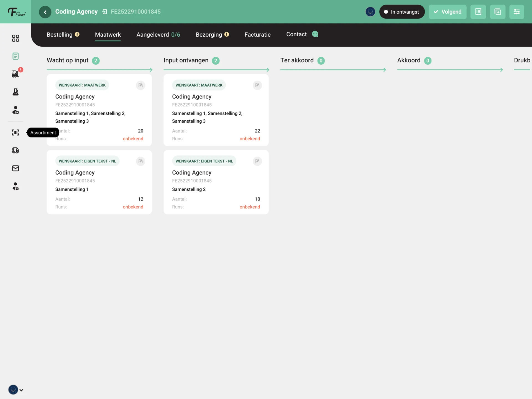Click the sliders settings icon top right

pos(516,12)
